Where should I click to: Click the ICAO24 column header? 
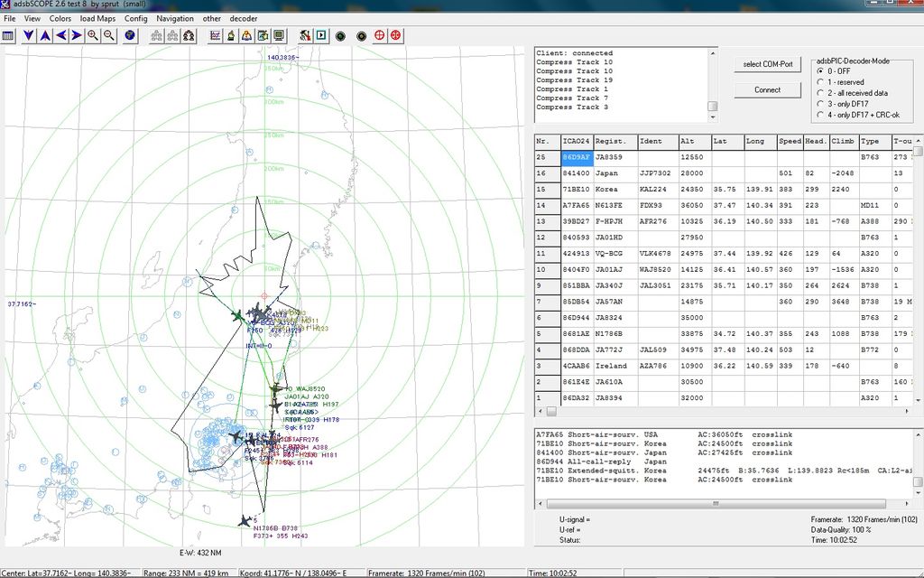[x=577, y=142]
